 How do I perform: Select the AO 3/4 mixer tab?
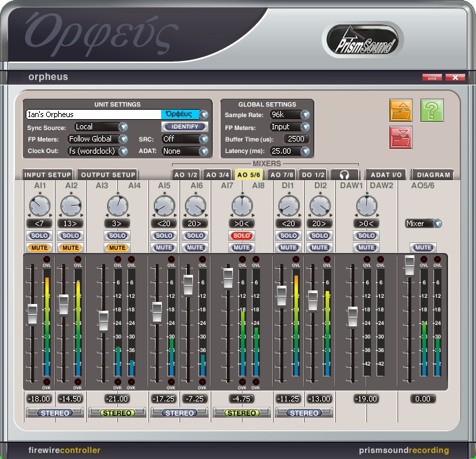click(217, 175)
